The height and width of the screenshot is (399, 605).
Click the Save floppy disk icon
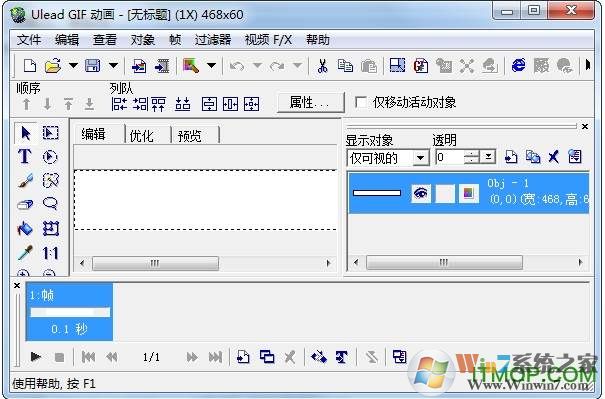(93, 66)
